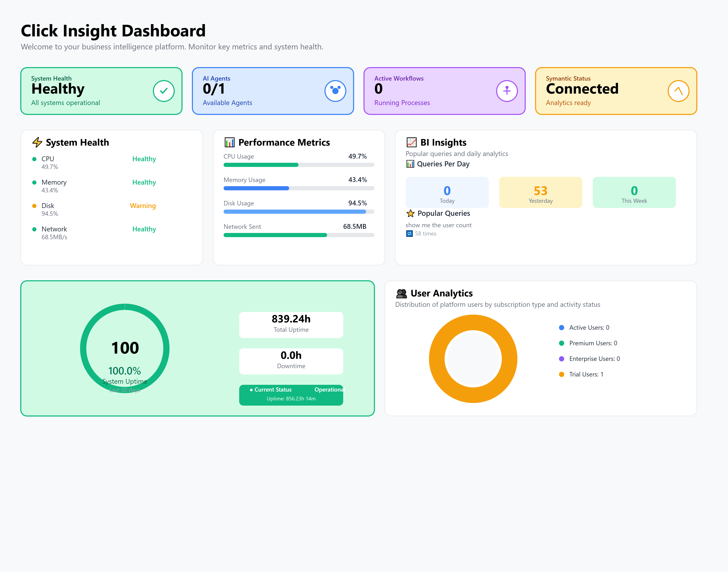
Task: Open the 'show me the user count' query
Action: point(438,225)
